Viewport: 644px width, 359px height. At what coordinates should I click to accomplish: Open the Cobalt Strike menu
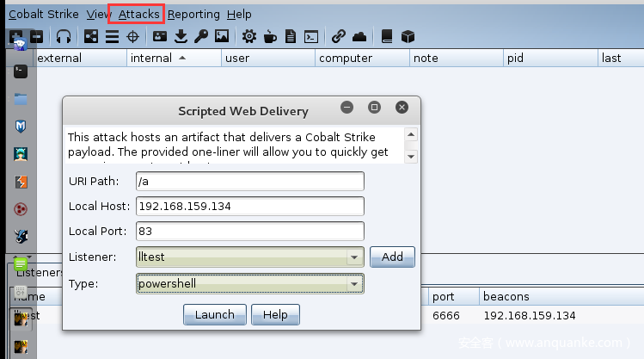tap(44, 15)
